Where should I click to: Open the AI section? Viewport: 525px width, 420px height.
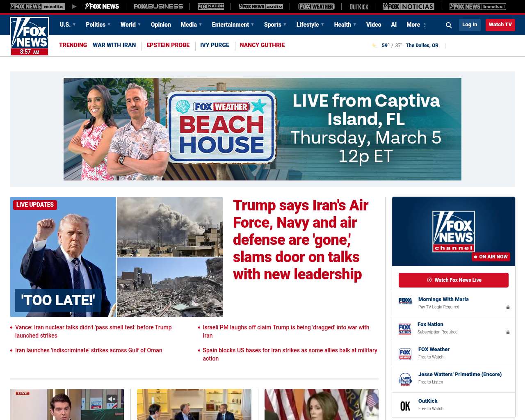(x=394, y=25)
